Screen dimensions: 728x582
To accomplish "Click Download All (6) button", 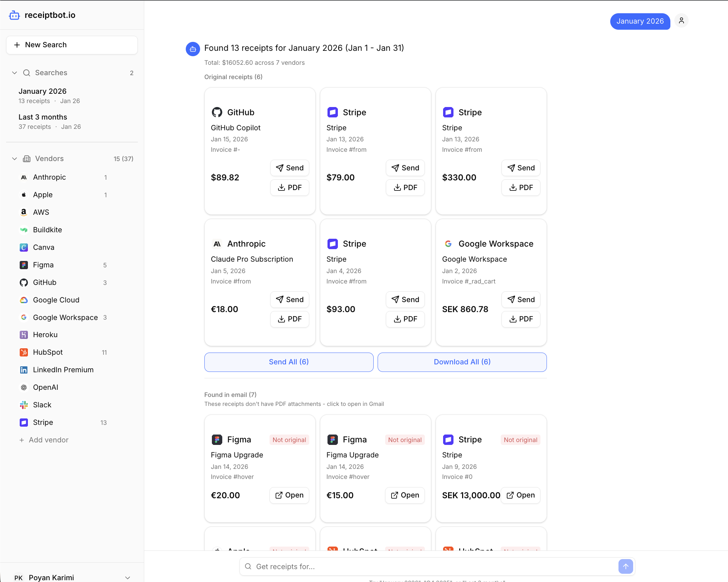I will point(462,362).
